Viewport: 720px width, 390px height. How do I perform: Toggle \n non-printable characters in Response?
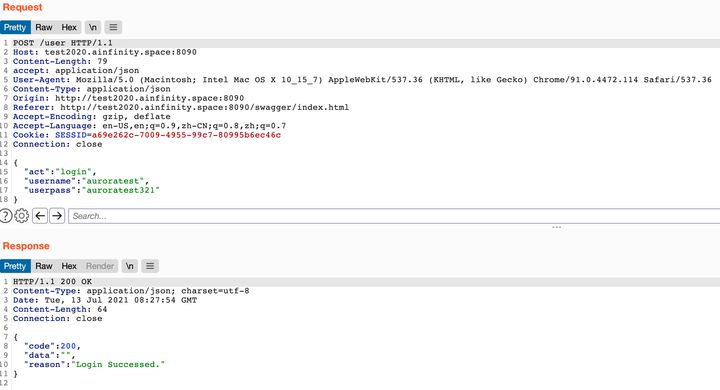pos(129,266)
